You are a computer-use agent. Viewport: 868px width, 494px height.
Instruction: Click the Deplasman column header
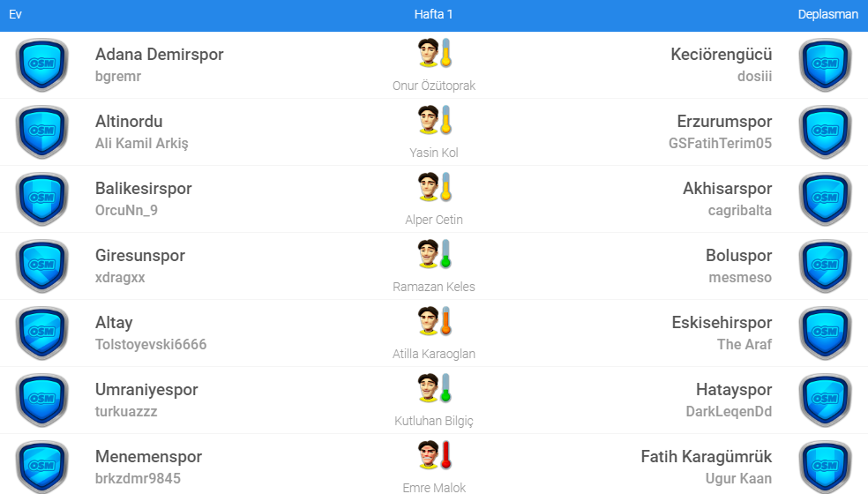click(x=827, y=15)
